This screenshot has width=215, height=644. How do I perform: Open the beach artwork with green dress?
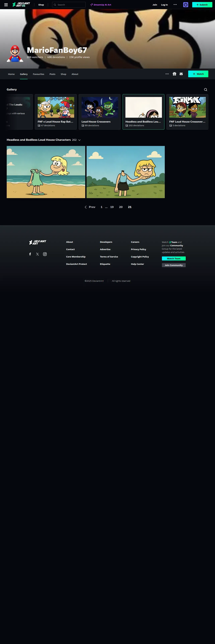point(46,172)
